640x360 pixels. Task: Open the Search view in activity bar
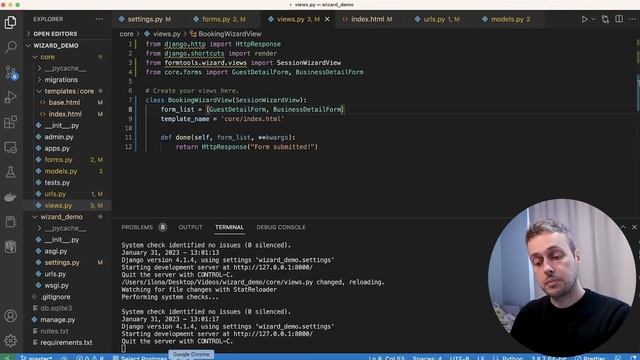point(10,47)
